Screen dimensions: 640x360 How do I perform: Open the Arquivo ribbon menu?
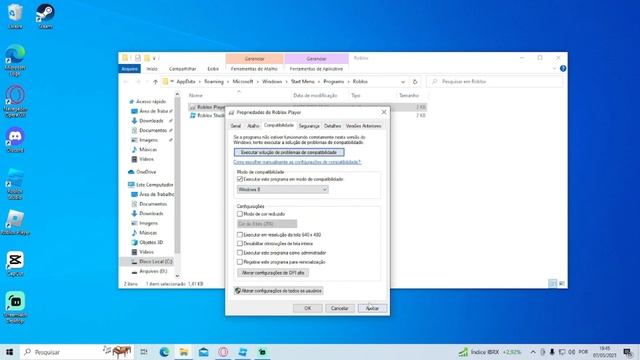tap(129, 69)
